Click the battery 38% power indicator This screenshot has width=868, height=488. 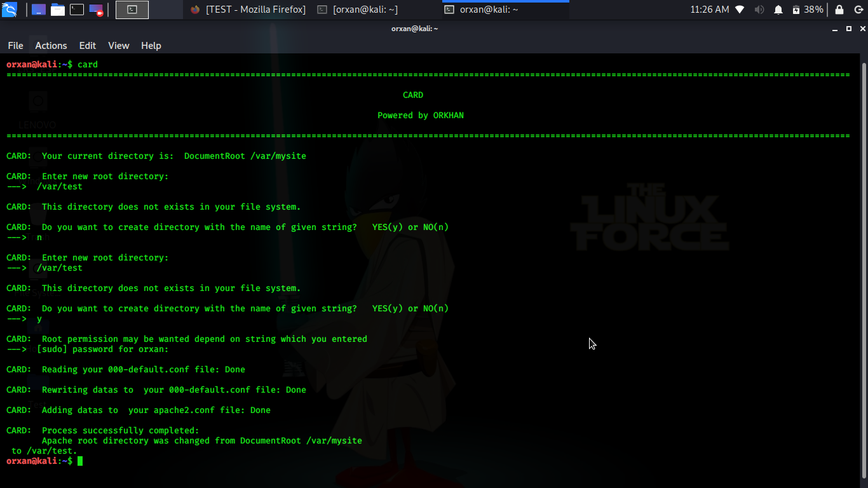point(808,10)
